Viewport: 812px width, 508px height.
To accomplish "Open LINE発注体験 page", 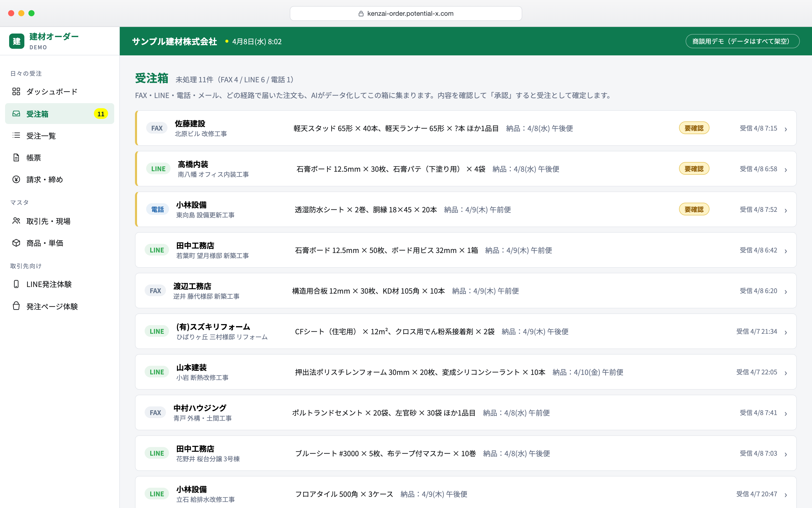I will tap(60, 284).
